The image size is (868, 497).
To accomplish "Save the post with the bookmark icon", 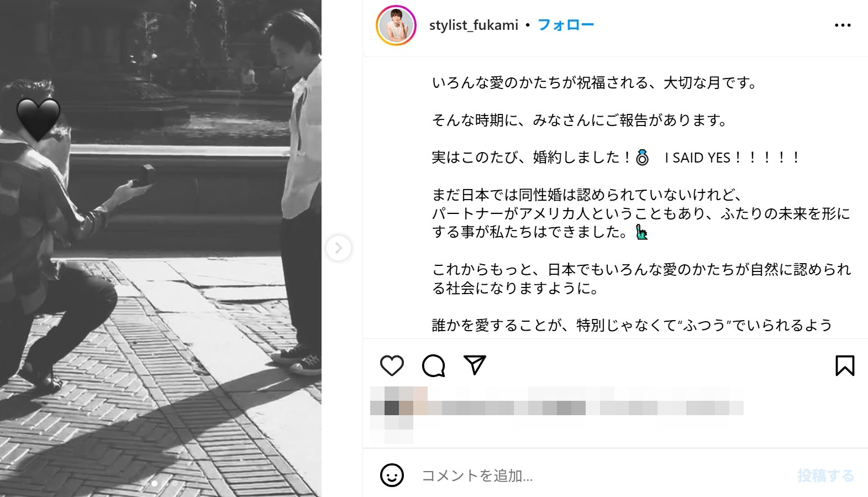I will 845,365.
